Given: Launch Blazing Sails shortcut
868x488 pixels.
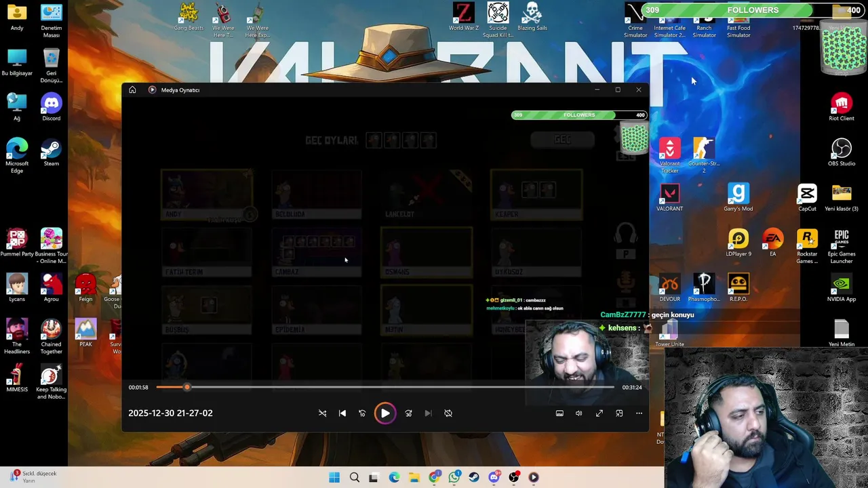Looking at the screenshot, I should [532, 17].
